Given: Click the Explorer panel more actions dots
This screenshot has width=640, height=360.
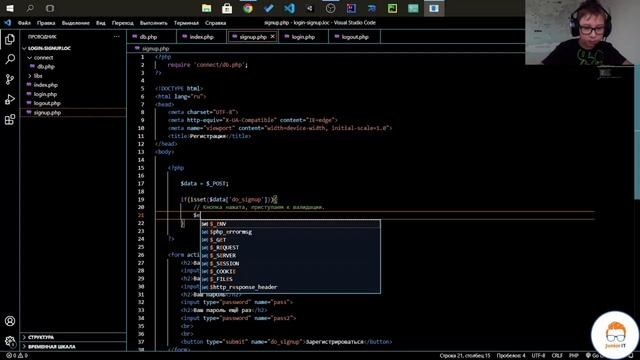Looking at the screenshot, I should (x=117, y=37).
